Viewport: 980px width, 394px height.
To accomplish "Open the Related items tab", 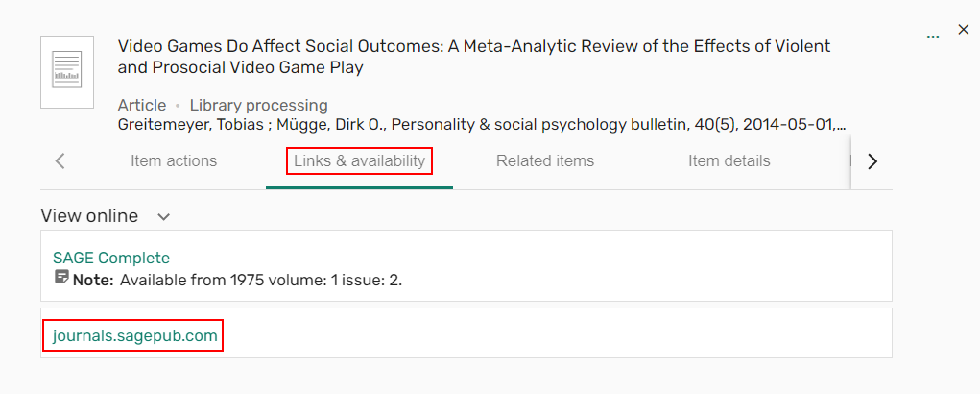I will pyautogui.click(x=545, y=161).
